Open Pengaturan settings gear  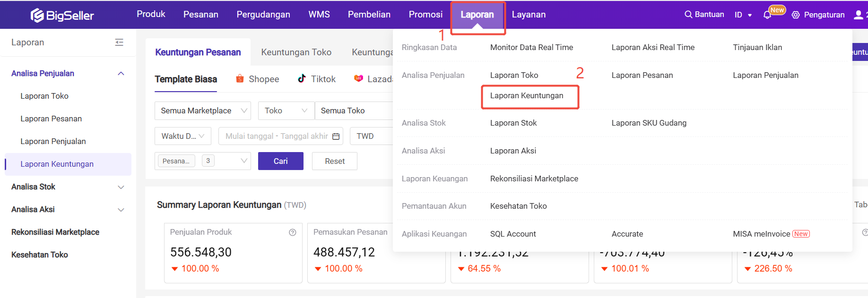(x=796, y=15)
